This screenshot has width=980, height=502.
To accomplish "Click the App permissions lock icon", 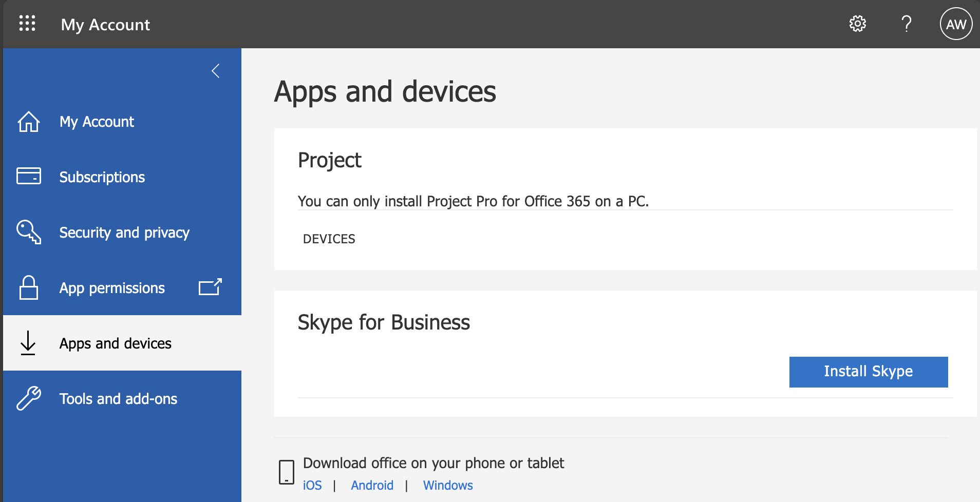I will pyautogui.click(x=29, y=287).
